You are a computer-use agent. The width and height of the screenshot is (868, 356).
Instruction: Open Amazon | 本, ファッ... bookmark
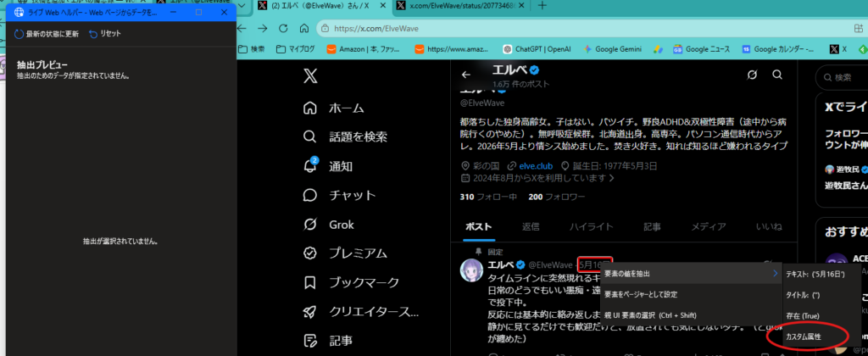[364, 48]
